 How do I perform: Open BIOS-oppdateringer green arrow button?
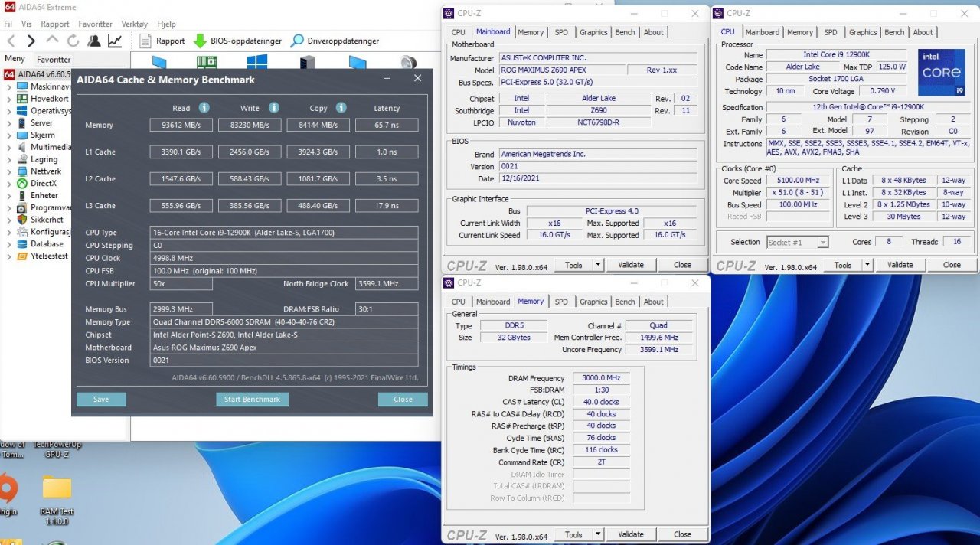[x=200, y=41]
